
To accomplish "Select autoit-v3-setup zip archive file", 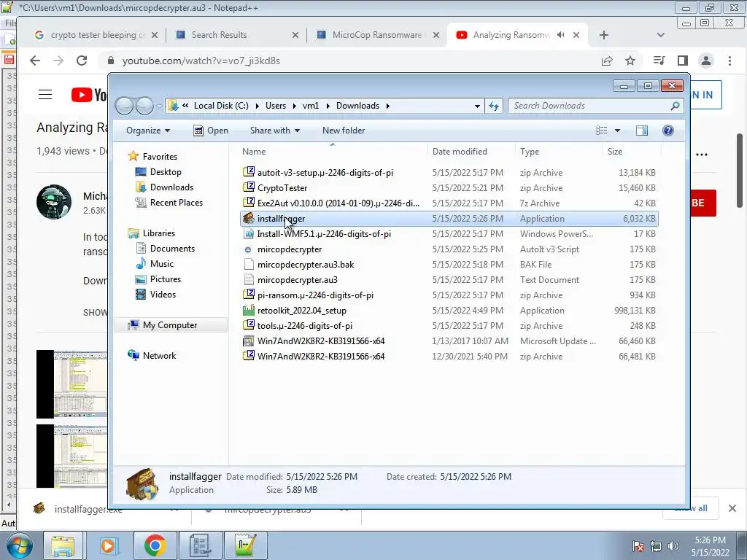I will [x=449, y=173].
